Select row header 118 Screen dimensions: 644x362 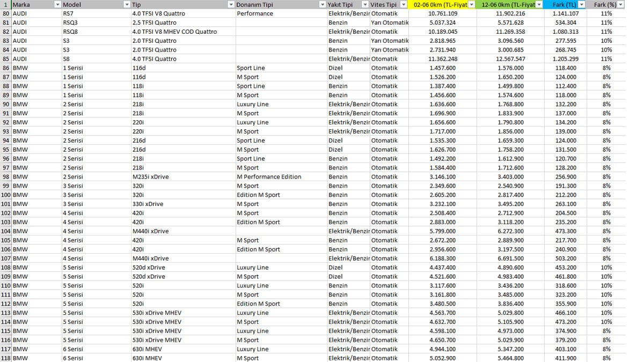point(5,358)
